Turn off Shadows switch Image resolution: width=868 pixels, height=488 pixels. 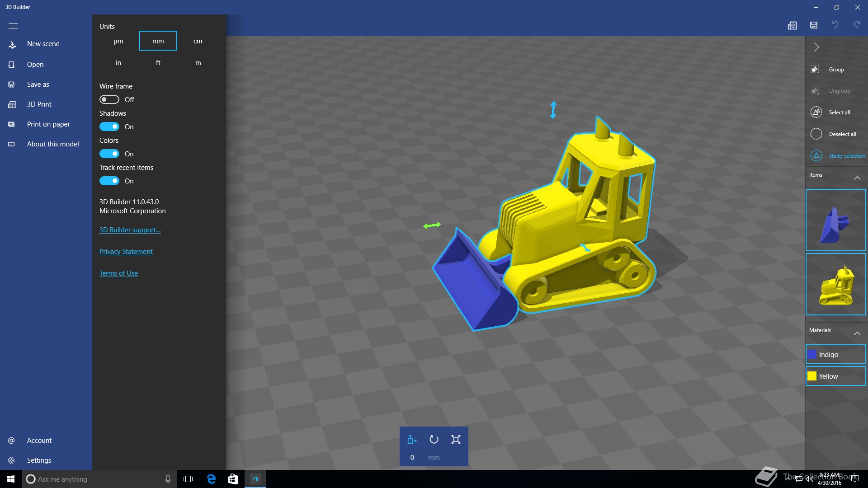click(x=109, y=127)
